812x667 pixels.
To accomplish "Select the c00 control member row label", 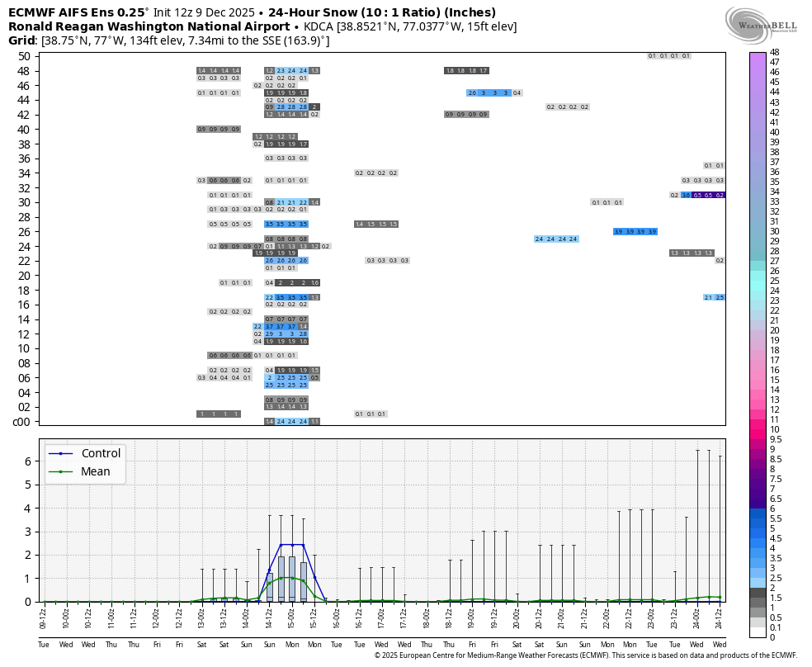I will [x=22, y=422].
